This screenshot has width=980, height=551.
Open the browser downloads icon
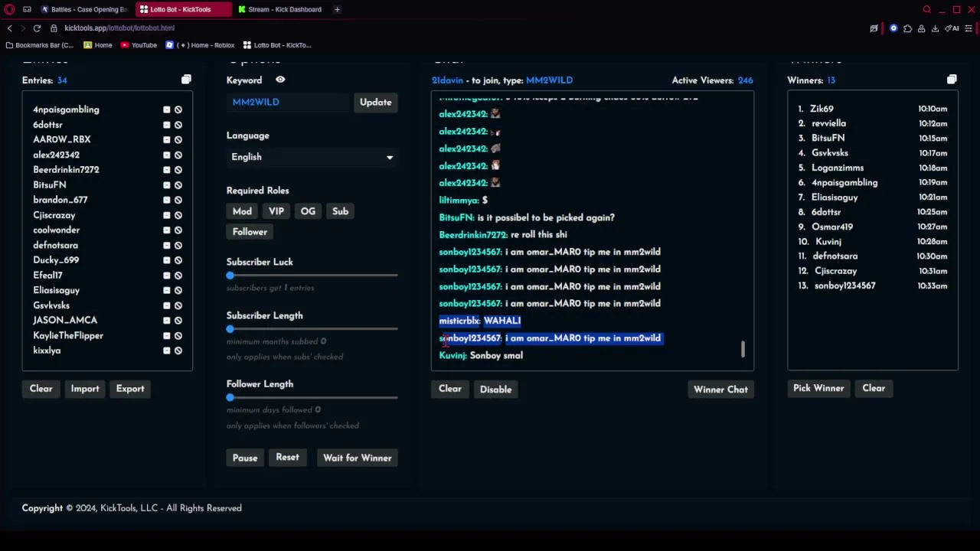935,28
